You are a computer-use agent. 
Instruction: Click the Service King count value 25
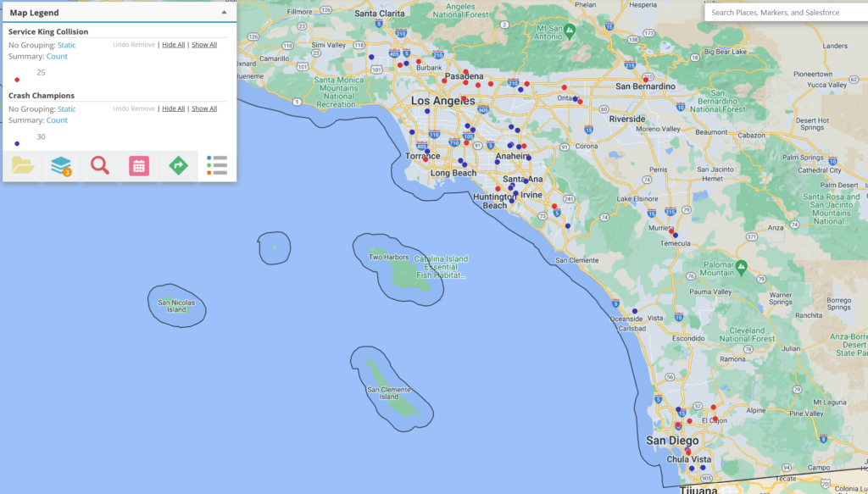(41, 73)
